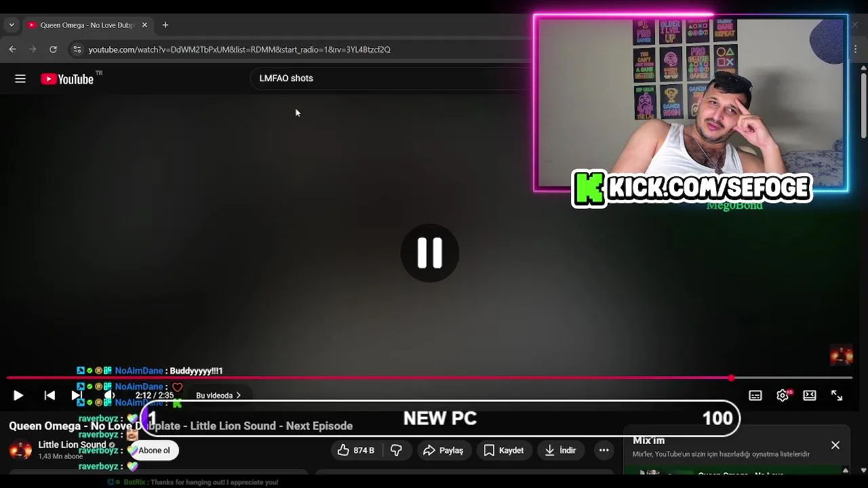The height and width of the screenshot is (488, 868).
Task: Dislike the video
Action: 397,451
